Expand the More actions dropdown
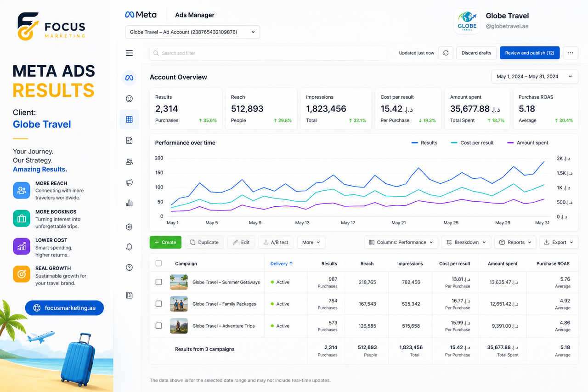 coord(311,242)
